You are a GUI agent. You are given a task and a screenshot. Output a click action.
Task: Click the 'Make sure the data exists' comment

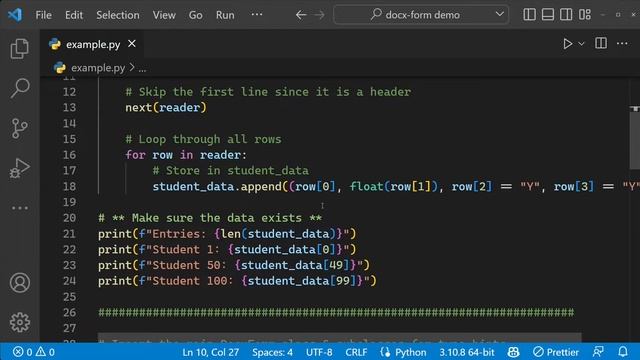(210, 218)
